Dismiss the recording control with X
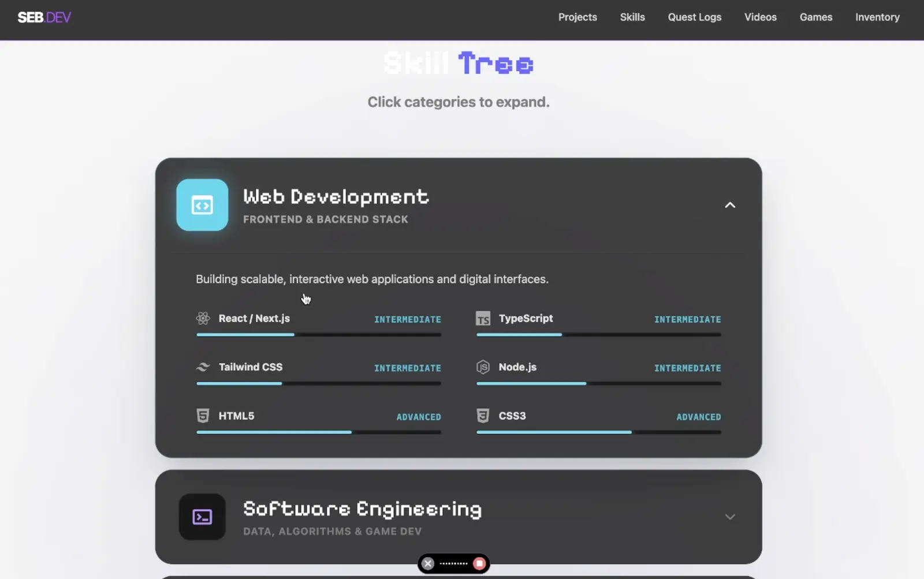 click(x=427, y=563)
